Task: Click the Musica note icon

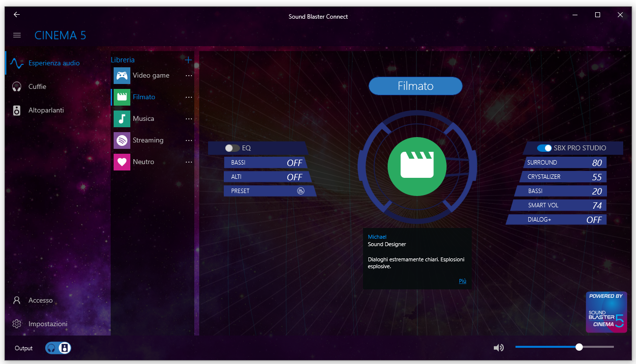Action: click(x=122, y=119)
